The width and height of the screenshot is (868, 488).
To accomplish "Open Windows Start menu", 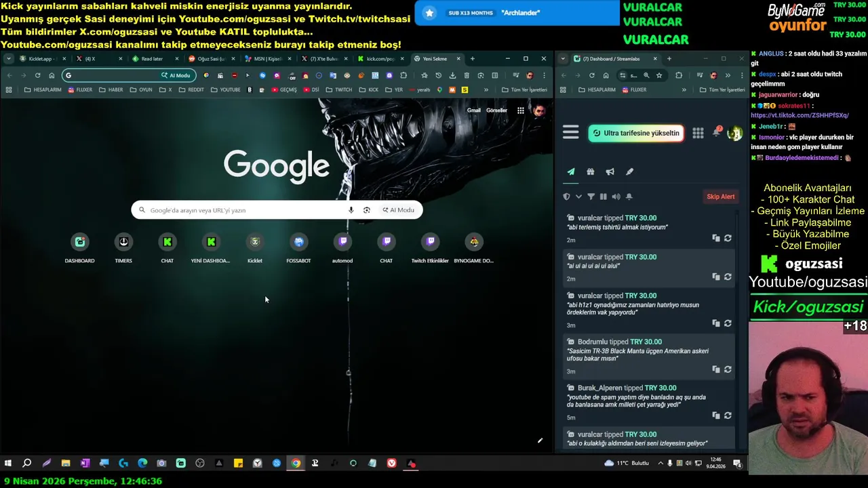I will [x=8, y=463].
